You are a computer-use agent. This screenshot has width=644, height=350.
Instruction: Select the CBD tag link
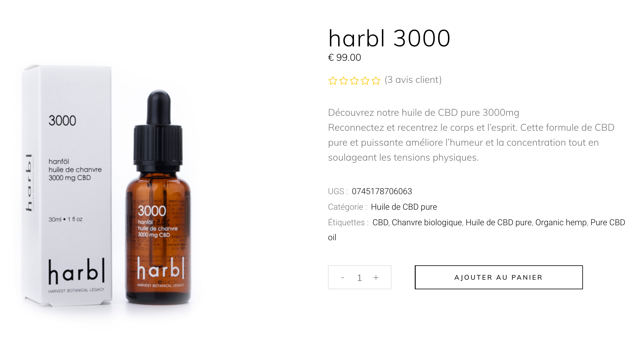[380, 223]
